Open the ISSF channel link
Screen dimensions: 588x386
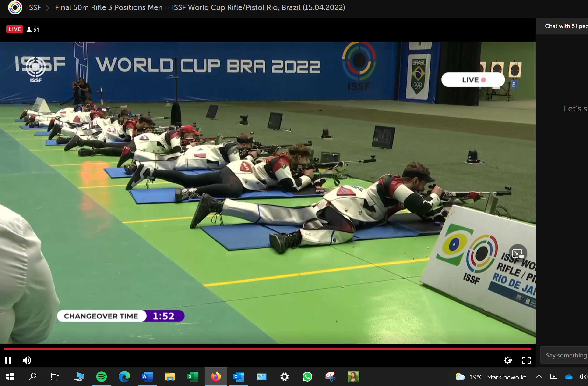[x=34, y=7]
